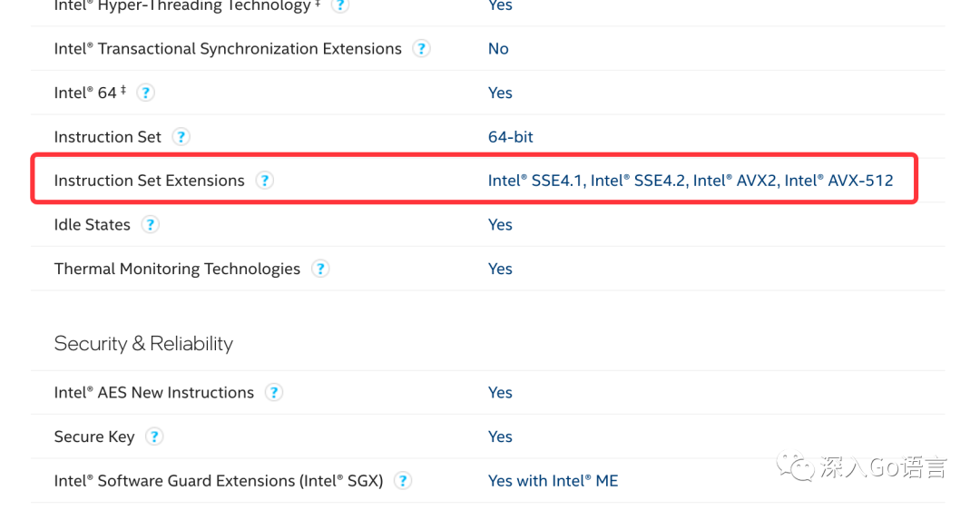Click Intel Software Guard Extensions (Intel SGX) label
980x510 pixels.
pos(218,481)
